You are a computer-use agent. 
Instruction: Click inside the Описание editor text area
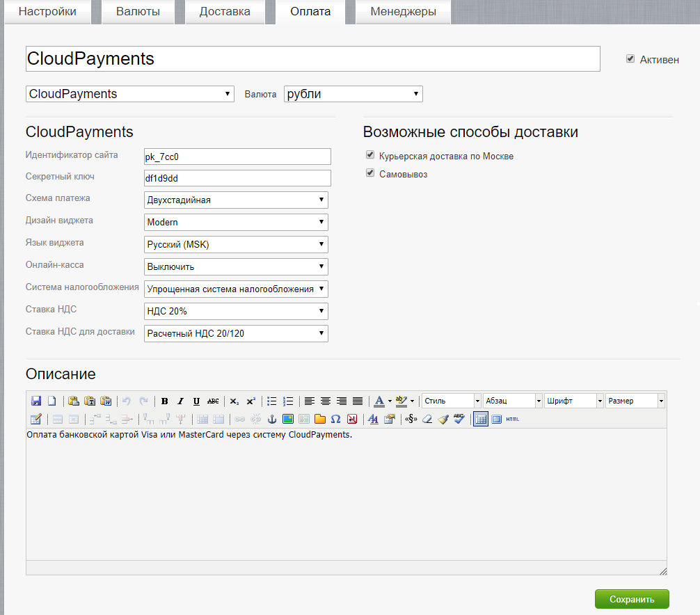pos(347,494)
